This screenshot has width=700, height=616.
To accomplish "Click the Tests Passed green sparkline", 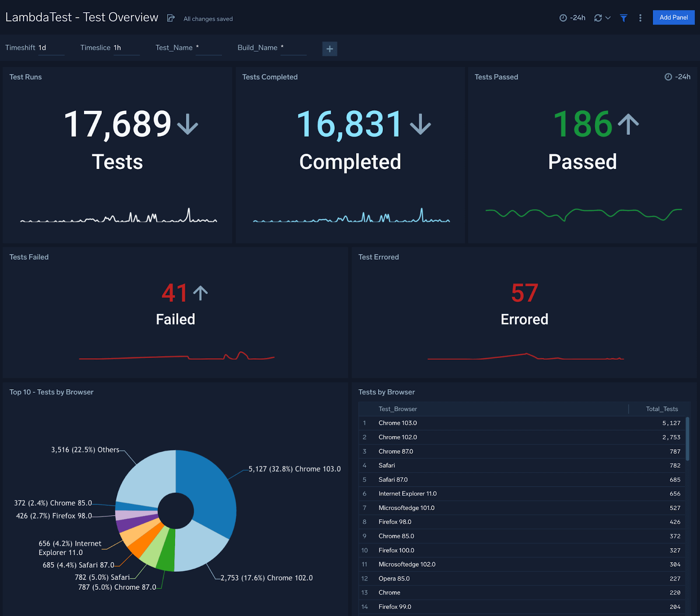I will tap(584, 214).
